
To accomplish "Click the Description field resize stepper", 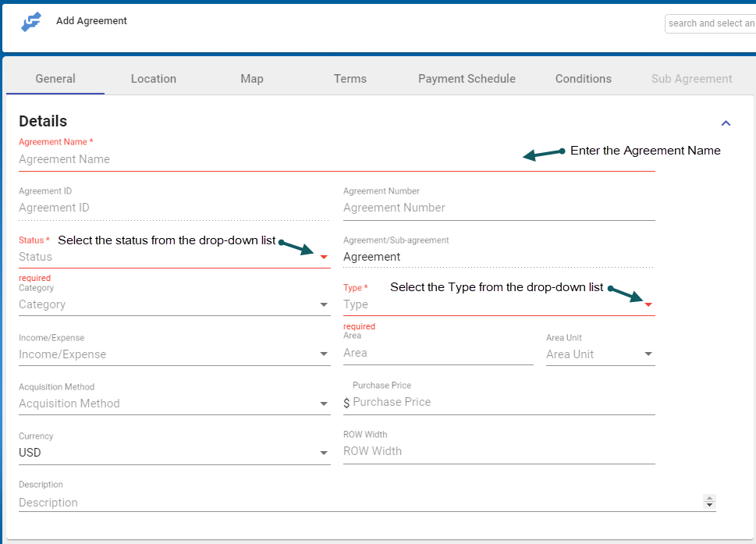I will pos(708,502).
